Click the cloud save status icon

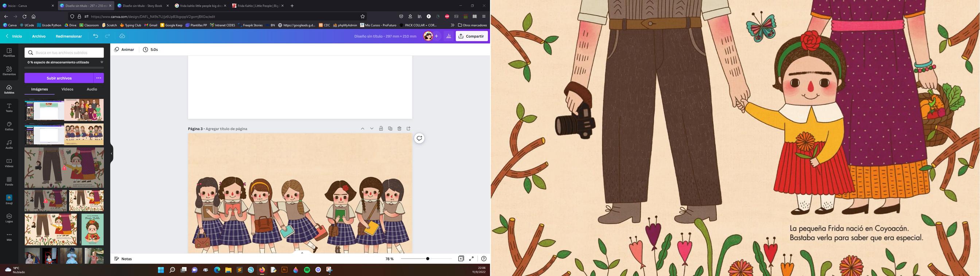122,36
